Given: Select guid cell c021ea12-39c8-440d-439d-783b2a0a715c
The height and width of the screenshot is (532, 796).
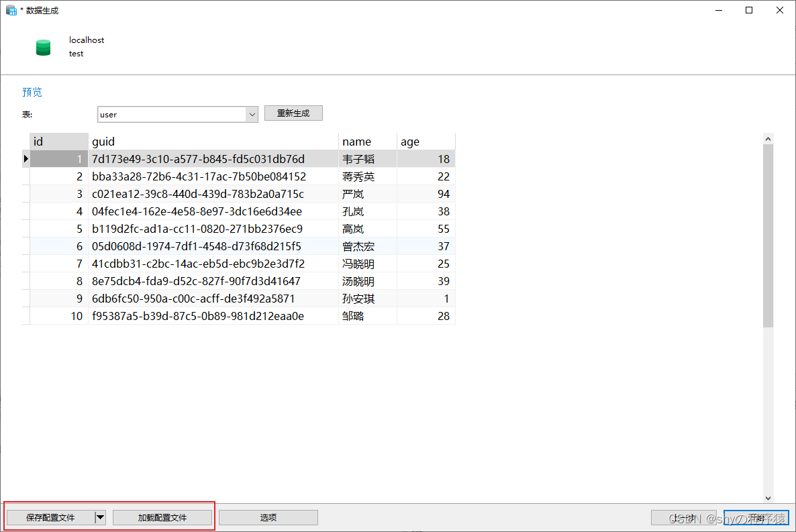Looking at the screenshot, I should tap(213, 194).
